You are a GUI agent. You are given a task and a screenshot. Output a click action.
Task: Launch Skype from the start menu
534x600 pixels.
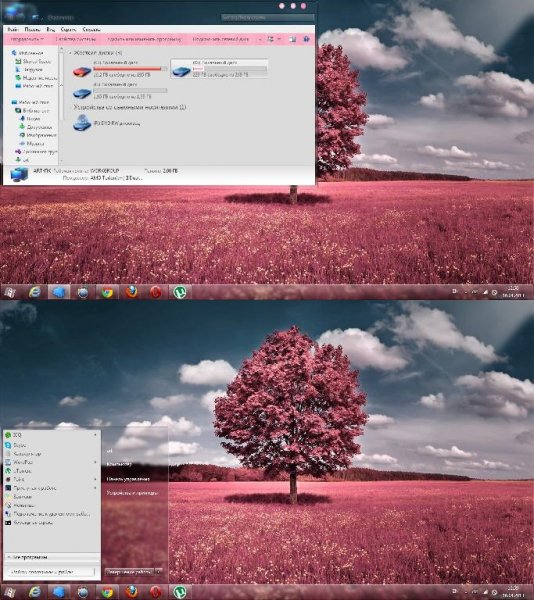[19, 445]
